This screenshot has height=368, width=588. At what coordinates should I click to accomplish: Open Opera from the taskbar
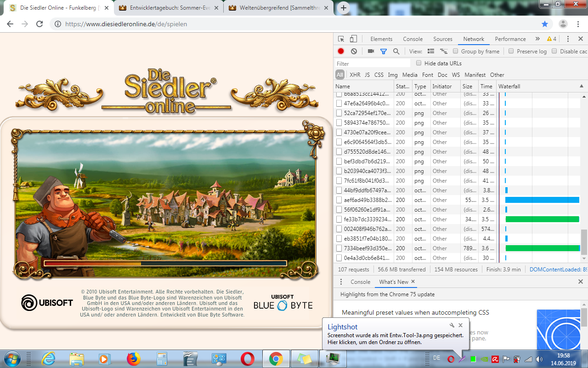[248, 358]
